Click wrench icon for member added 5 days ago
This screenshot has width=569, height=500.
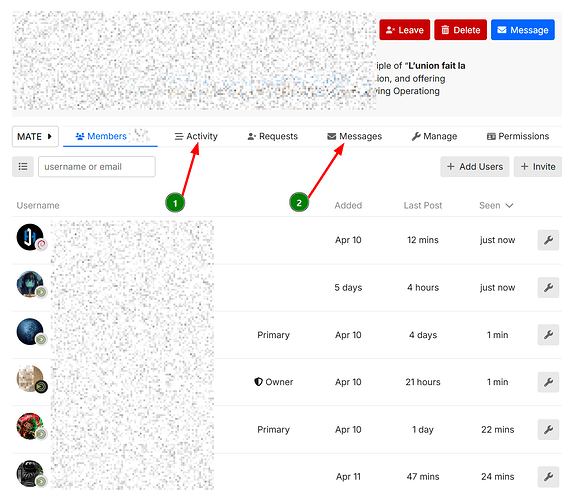[x=548, y=287]
